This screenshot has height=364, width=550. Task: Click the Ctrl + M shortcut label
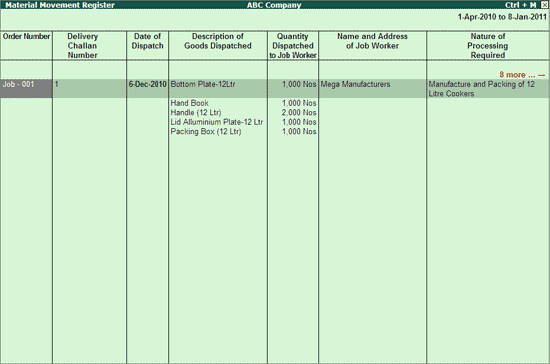[x=521, y=5]
